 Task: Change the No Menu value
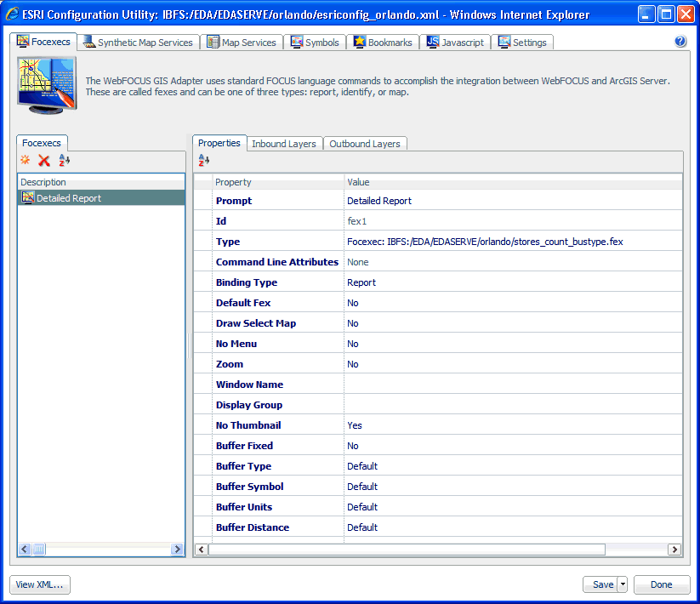[x=514, y=344]
